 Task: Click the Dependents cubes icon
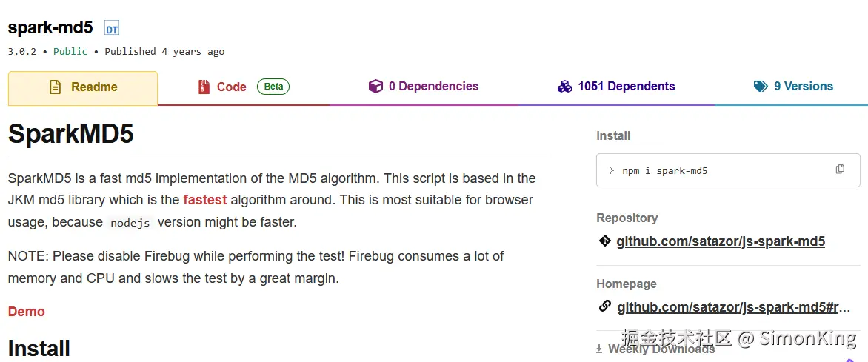(x=564, y=87)
